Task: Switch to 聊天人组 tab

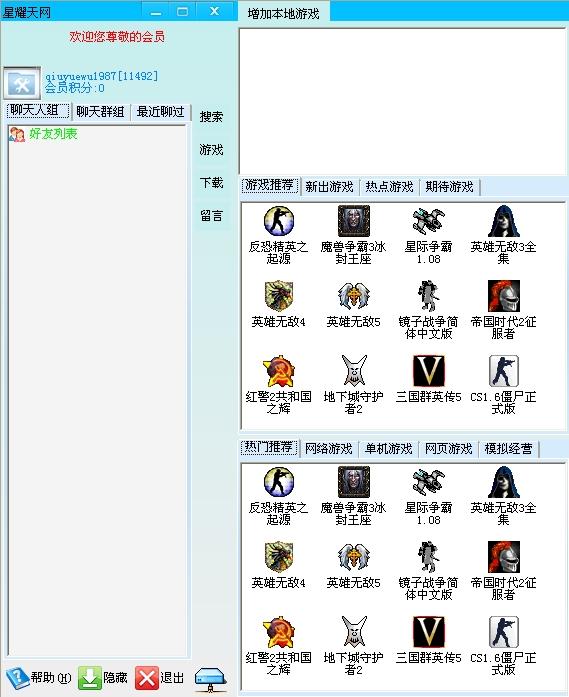Action: tap(38, 110)
